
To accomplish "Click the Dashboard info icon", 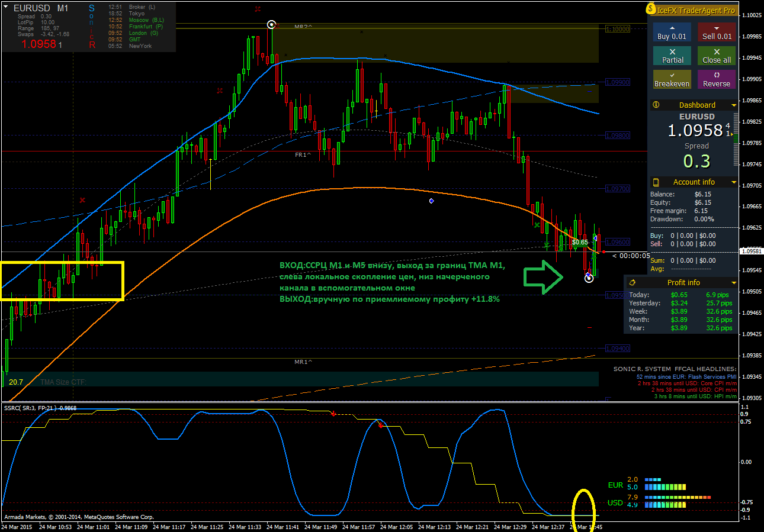I will (x=656, y=105).
